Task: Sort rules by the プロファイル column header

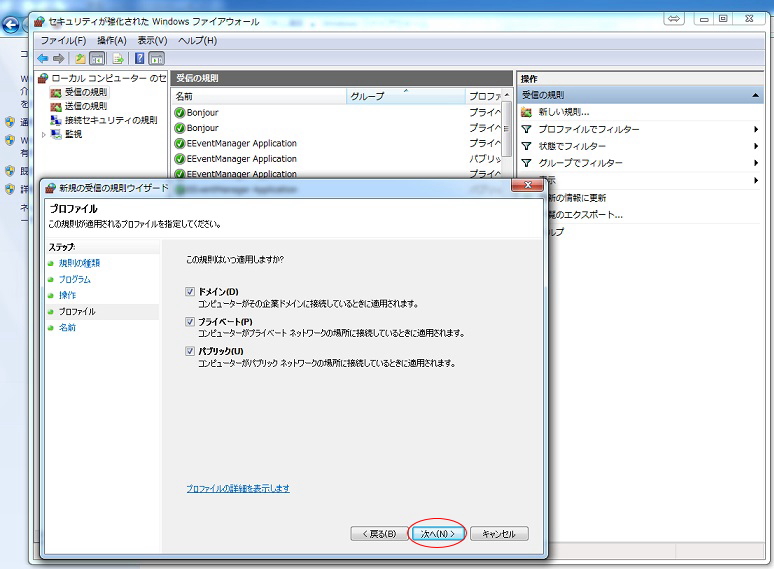Action: pyautogui.click(x=484, y=96)
